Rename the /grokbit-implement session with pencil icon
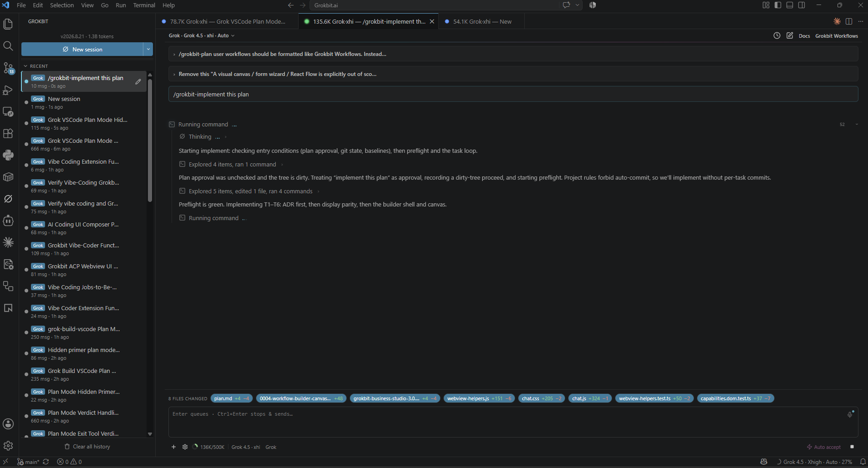 coord(138,82)
